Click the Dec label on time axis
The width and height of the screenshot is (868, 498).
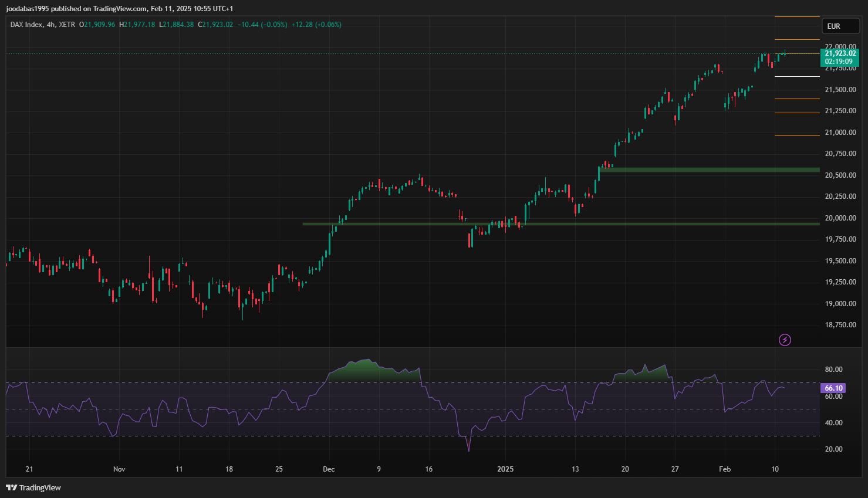(329, 469)
